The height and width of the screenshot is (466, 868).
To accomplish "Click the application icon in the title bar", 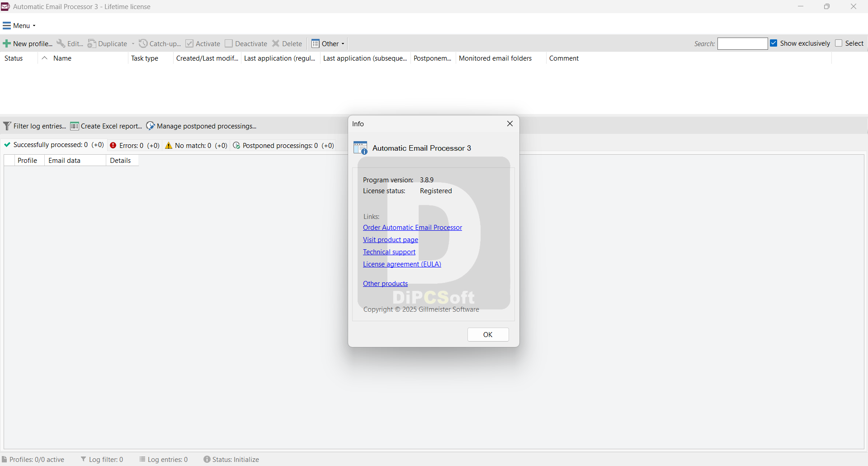I will click(5, 6).
